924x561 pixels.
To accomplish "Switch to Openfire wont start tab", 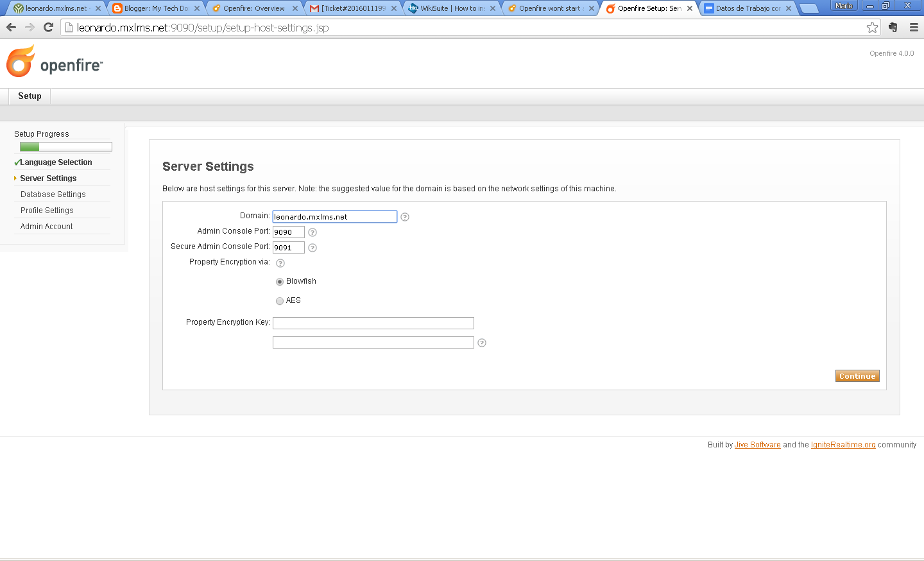I will pos(549,8).
